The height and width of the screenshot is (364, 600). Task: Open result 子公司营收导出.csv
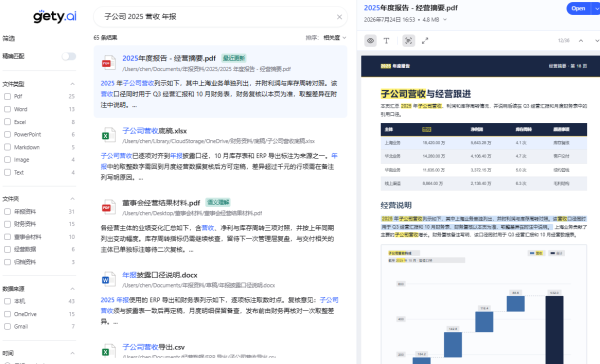153,347
